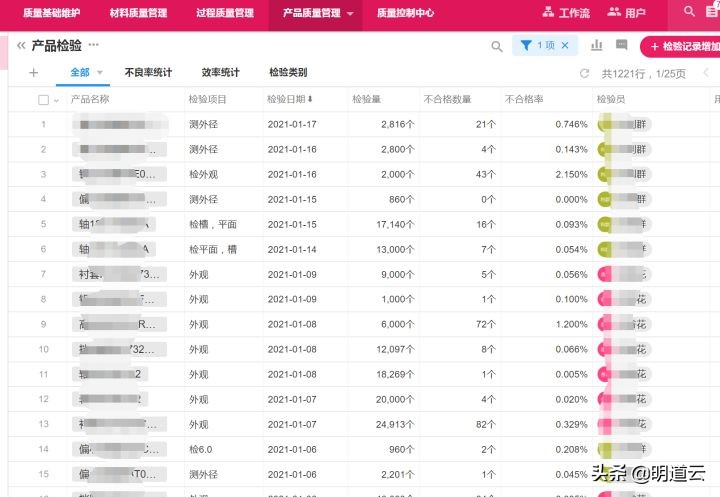Open the search icon in the pink header

tap(689, 11)
